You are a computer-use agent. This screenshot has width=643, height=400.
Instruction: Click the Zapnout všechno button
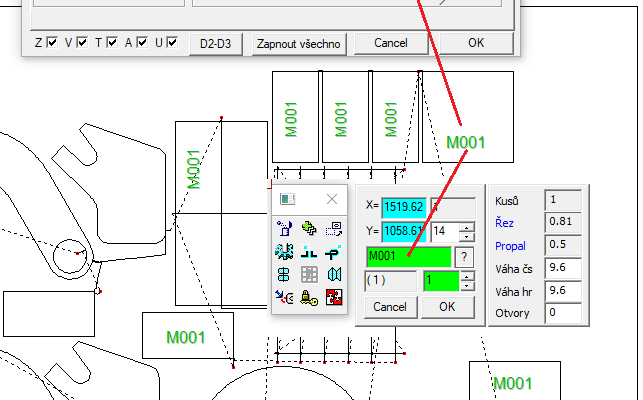[x=298, y=44]
